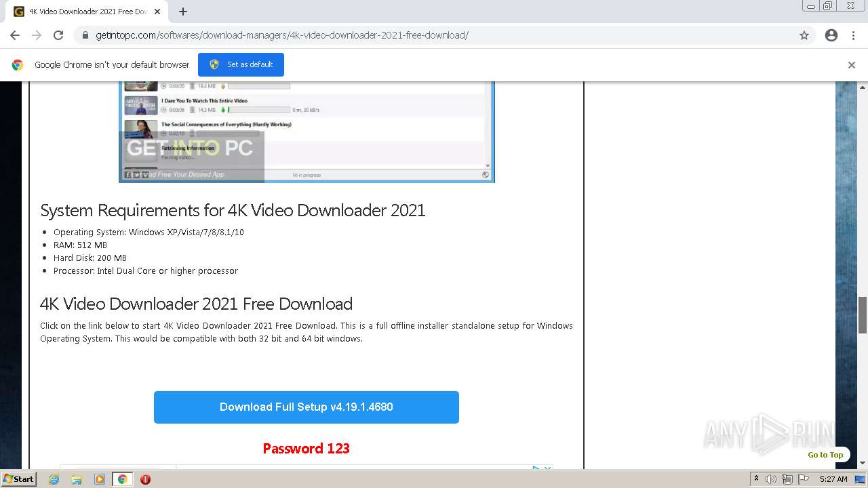Show hidden system tray icons
Screen dimensions: 868x488
tap(757, 479)
